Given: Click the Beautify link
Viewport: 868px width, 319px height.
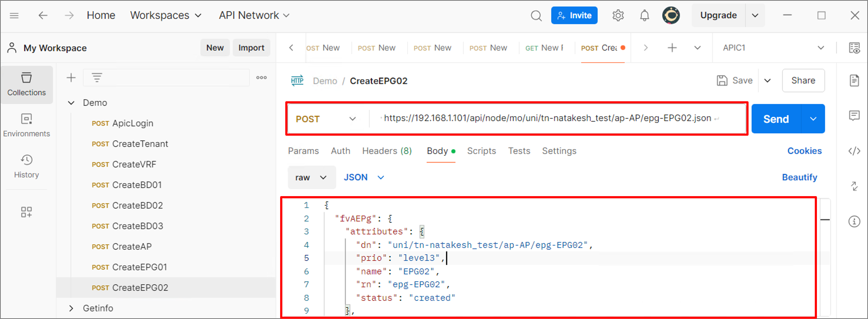Looking at the screenshot, I should (800, 177).
